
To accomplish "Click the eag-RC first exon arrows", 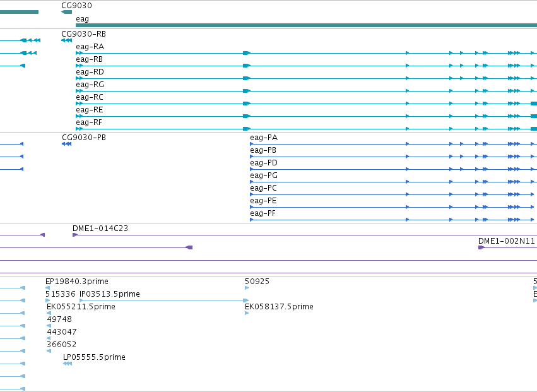I will pyautogui.click(x=79, y=104).
